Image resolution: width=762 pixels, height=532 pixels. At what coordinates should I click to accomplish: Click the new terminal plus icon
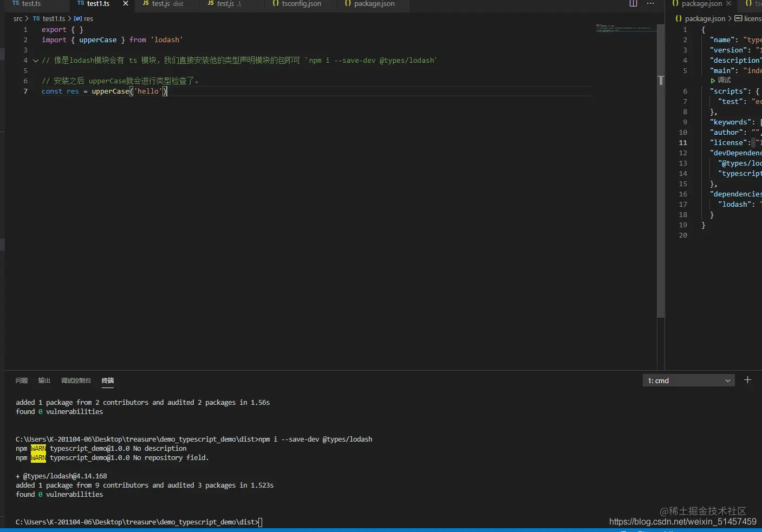(747, 380)
